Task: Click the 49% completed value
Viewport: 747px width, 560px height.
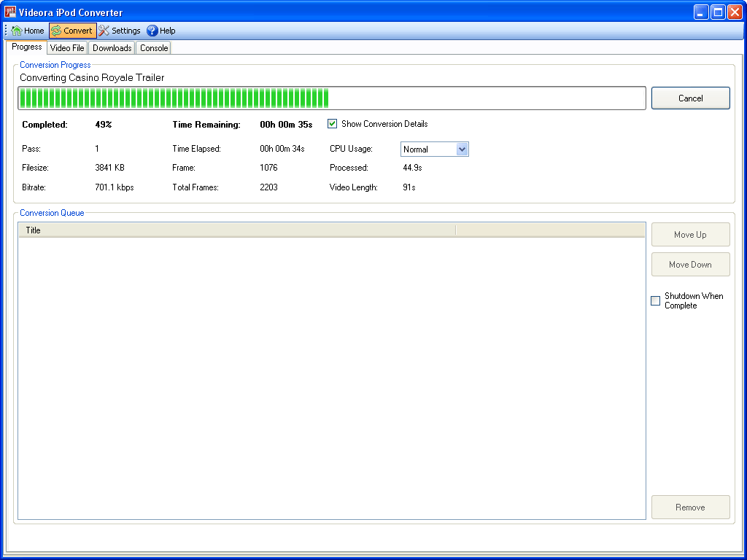Action: pos(104,125)
